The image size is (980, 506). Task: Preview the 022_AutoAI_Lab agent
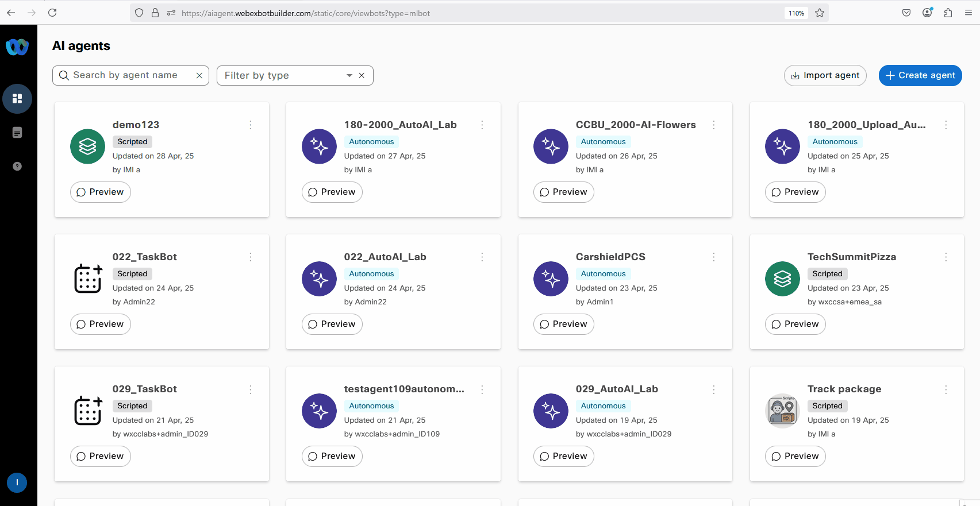click(x=332, y=324)
